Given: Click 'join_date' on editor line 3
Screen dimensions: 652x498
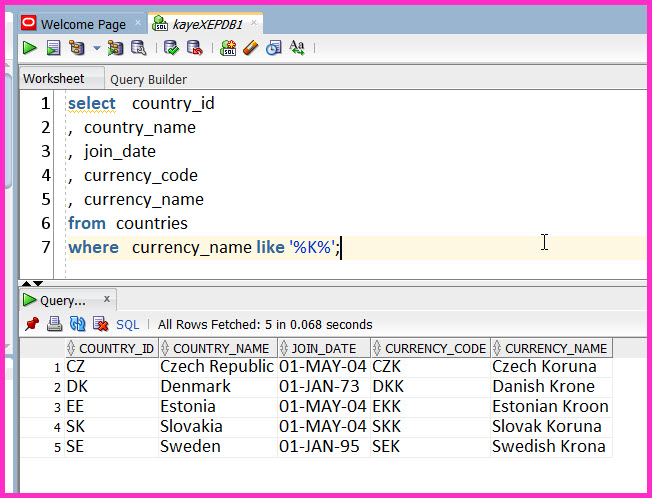Looking at the screenshot, I should pos(120,152).
